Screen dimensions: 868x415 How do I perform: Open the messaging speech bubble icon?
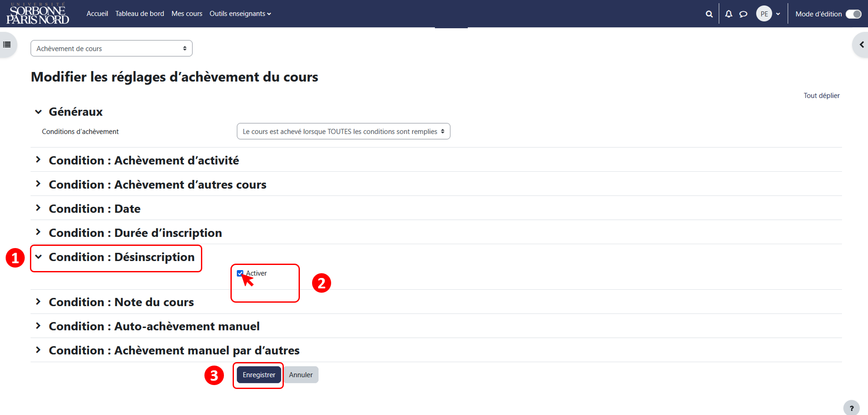tap(743, 14)
